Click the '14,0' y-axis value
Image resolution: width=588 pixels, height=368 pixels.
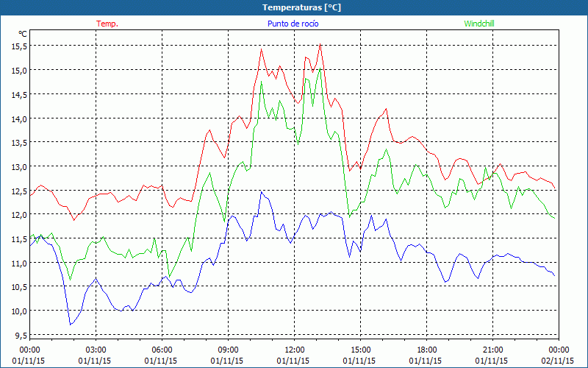click(20, 118)
